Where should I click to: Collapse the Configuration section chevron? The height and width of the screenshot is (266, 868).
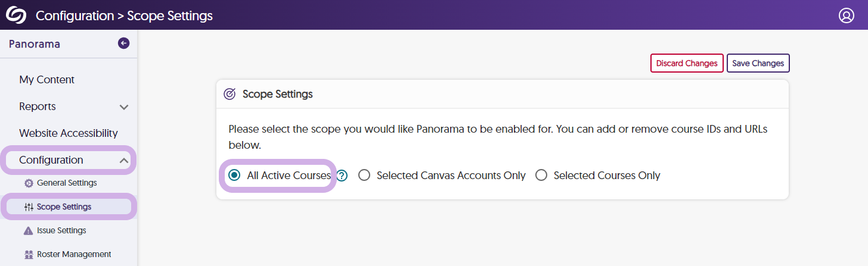point(124,160)
